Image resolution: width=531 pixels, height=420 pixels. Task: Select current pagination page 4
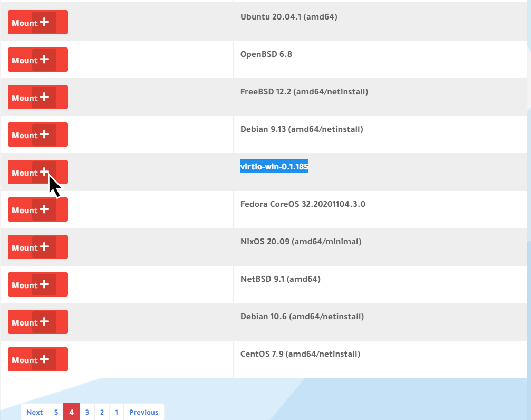[x=72, y=412]
